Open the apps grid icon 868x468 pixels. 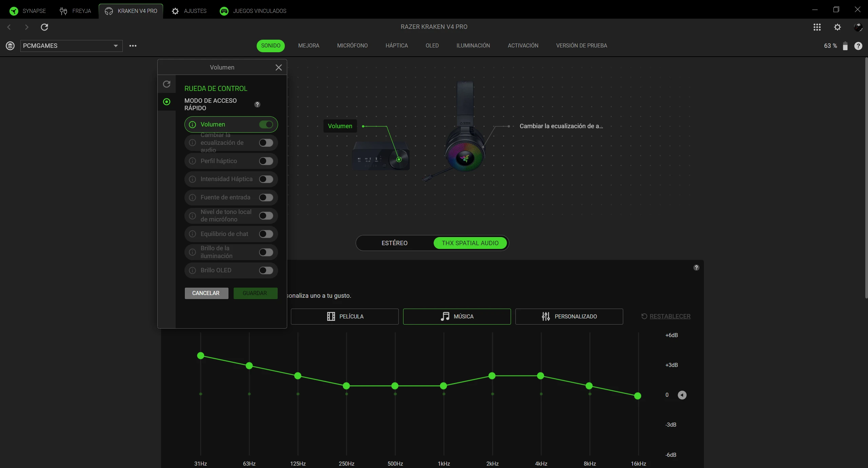pyautogui.click(x=817, y=27)
